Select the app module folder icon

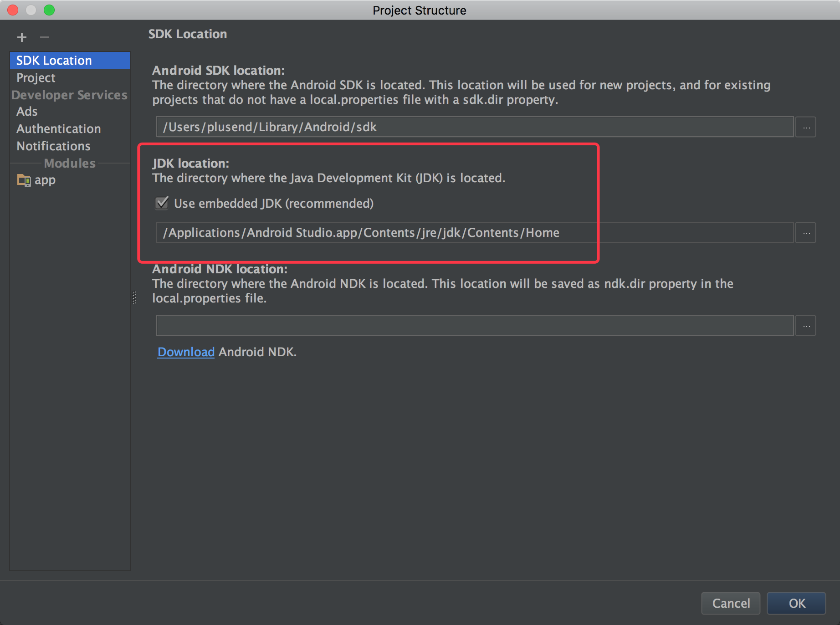(x=23, y=180)
